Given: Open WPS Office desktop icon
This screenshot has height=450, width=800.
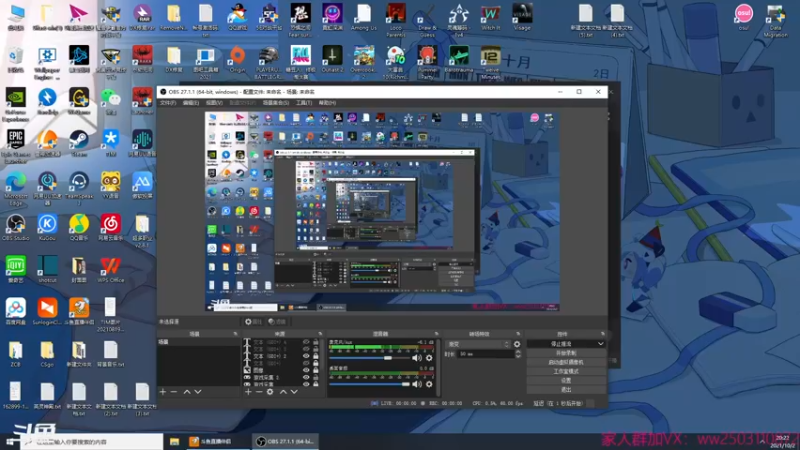Looking at the screenshot, I should tap(111, 270).
